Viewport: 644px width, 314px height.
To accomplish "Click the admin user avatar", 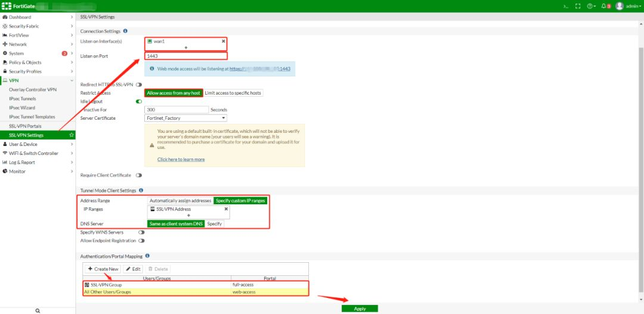I will [x=620, y=6].
